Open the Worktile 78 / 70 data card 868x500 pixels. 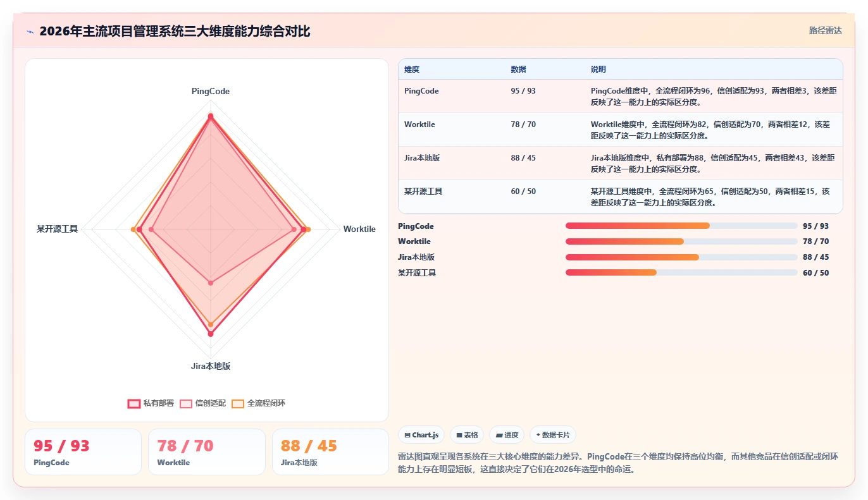pyautogui.click(x=207, y=452)
